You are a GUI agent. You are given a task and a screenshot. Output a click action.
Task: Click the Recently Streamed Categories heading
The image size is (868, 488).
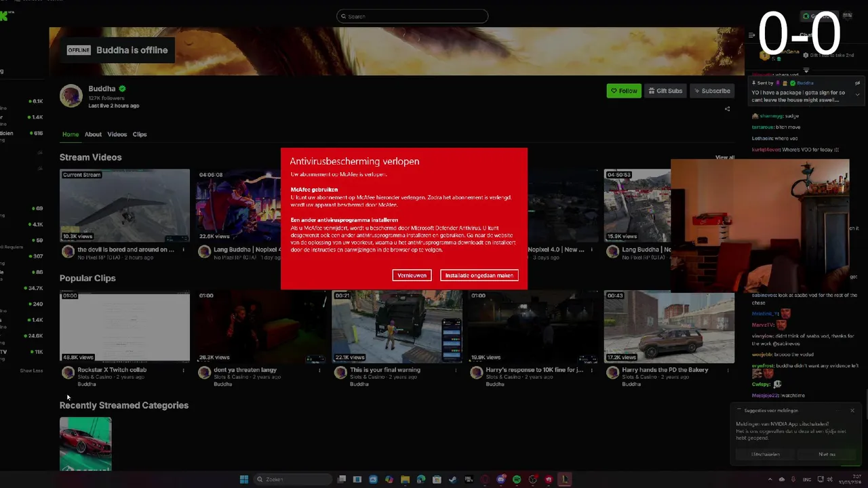coord(124,405)
